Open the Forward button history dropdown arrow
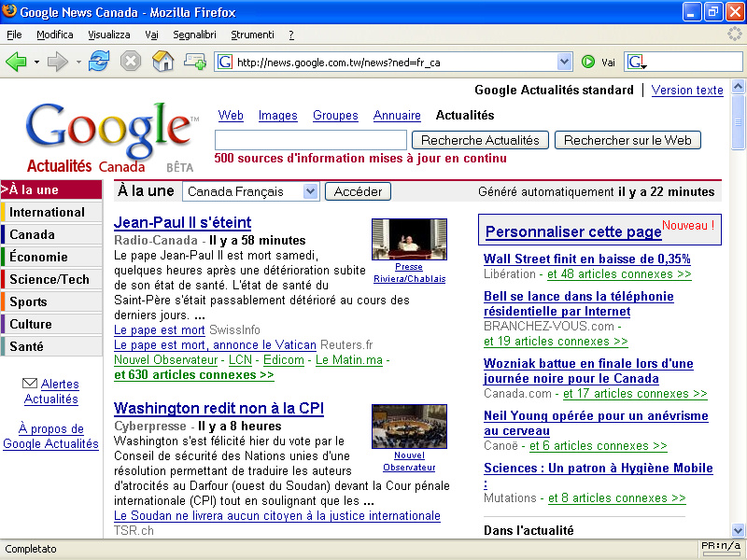This screenshot has width=747, height=560. coord(78,63)
